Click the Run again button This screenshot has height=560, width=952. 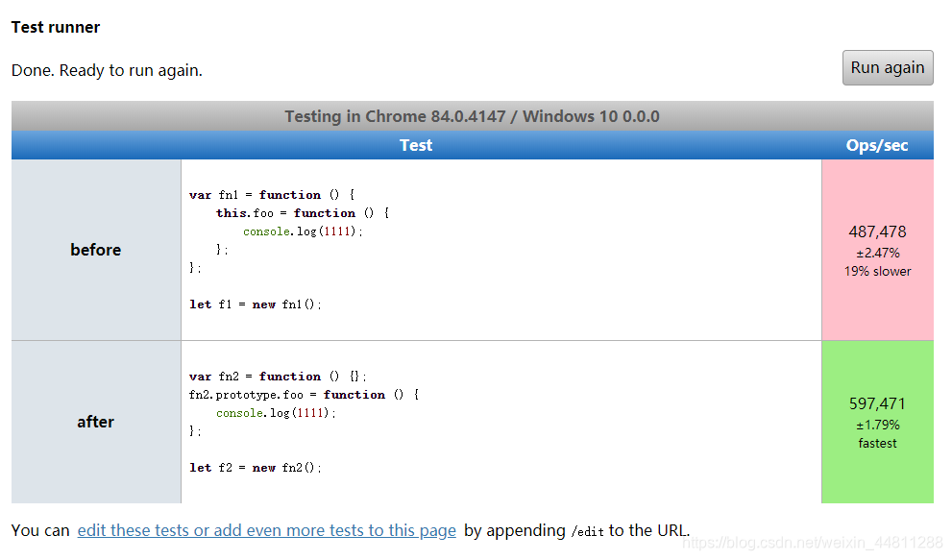point(887,67)
